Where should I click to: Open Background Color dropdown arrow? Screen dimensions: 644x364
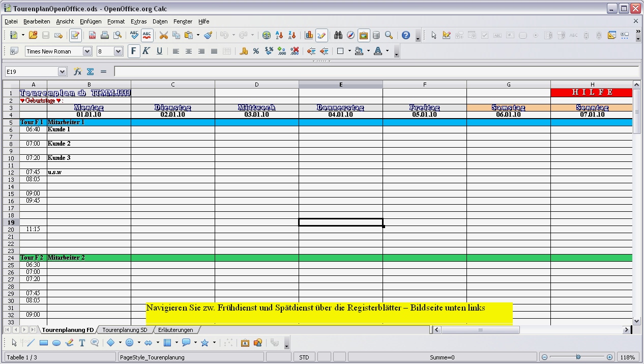(x=368, y=51)
